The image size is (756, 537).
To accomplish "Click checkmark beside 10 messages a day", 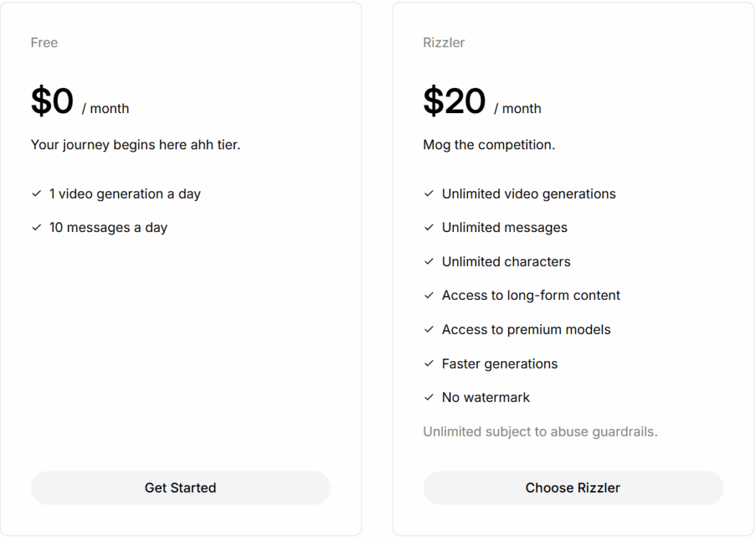I will click(x=36, y=228).
